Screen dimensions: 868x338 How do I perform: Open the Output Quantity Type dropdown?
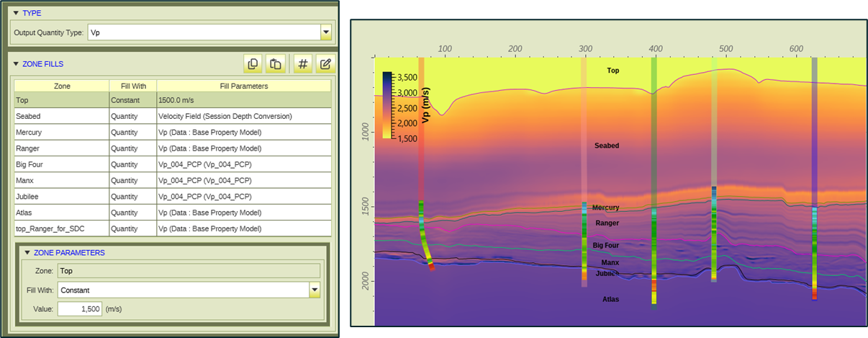point(326,32)
